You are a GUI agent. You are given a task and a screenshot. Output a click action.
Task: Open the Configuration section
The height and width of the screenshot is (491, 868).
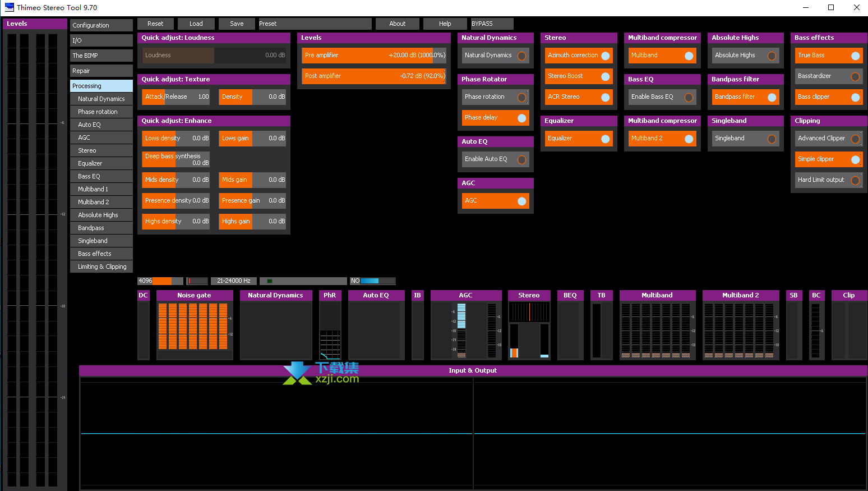point(101,25)
